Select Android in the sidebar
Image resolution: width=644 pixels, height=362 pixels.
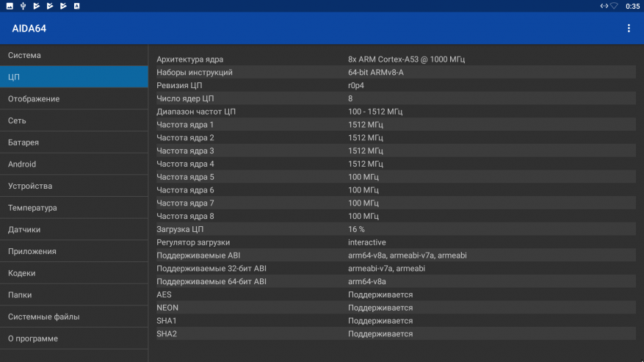point(73,164)
